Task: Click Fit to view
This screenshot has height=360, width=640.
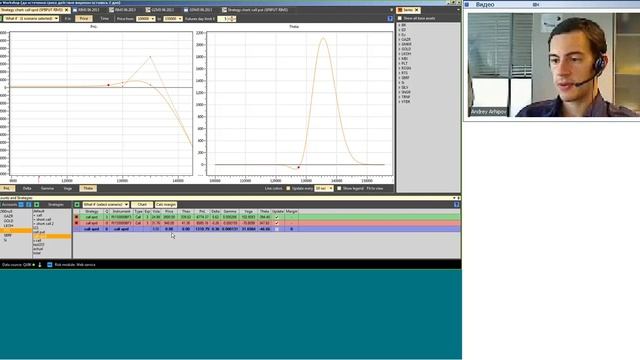Action: pos(375,189)
